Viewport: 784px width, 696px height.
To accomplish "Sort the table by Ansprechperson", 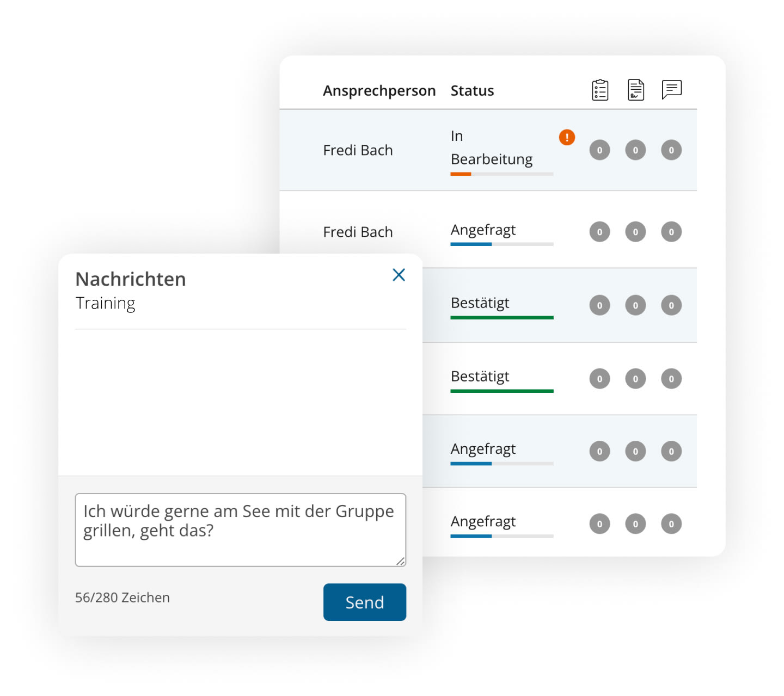I will click(x=379, y=90).
